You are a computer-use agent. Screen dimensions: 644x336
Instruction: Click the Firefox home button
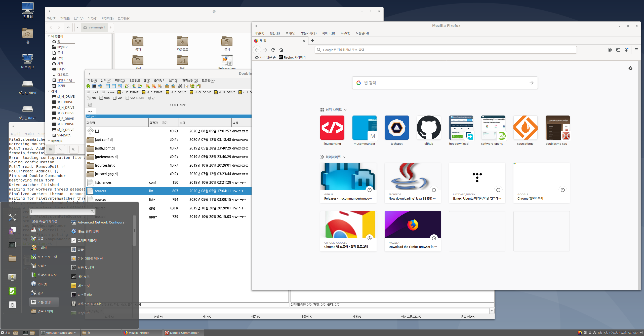point(281,50)
